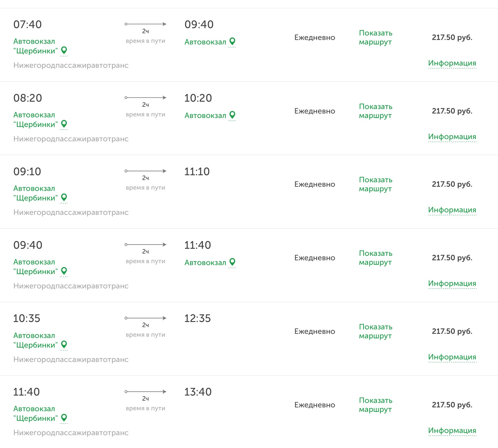Click map pin beside 08:20 departure station

pyautogui.click(x=64, y=124)
